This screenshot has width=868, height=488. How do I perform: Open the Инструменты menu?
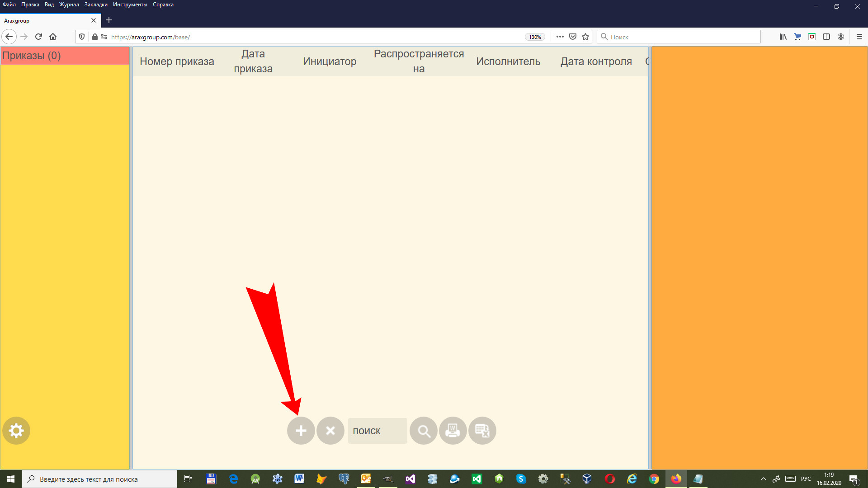coord(130,5)
